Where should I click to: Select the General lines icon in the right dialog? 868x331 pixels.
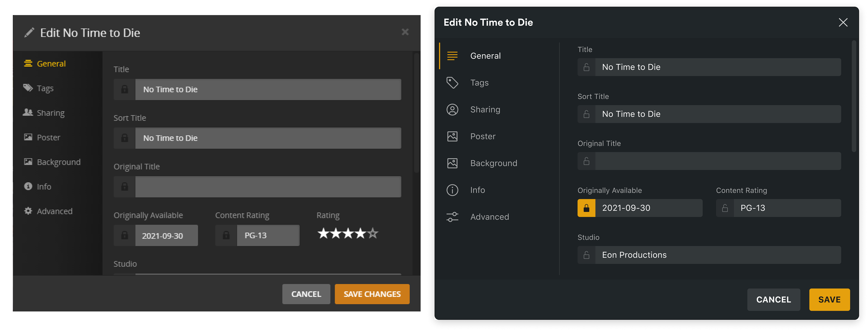[x=452, y=56]
